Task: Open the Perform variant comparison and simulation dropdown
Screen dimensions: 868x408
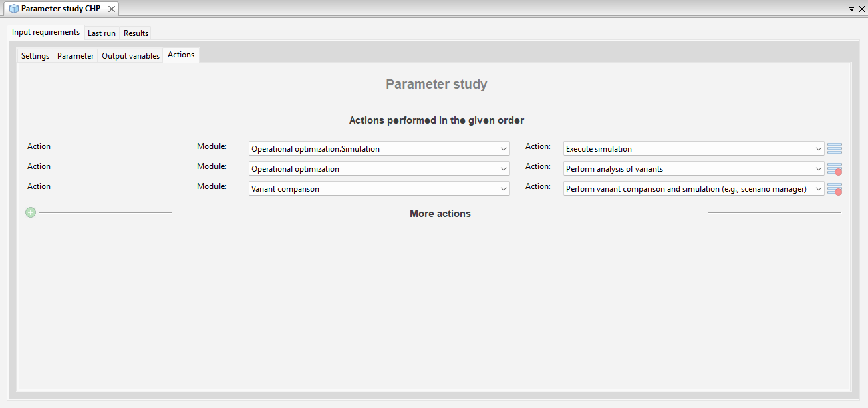Action: (694, 188)
